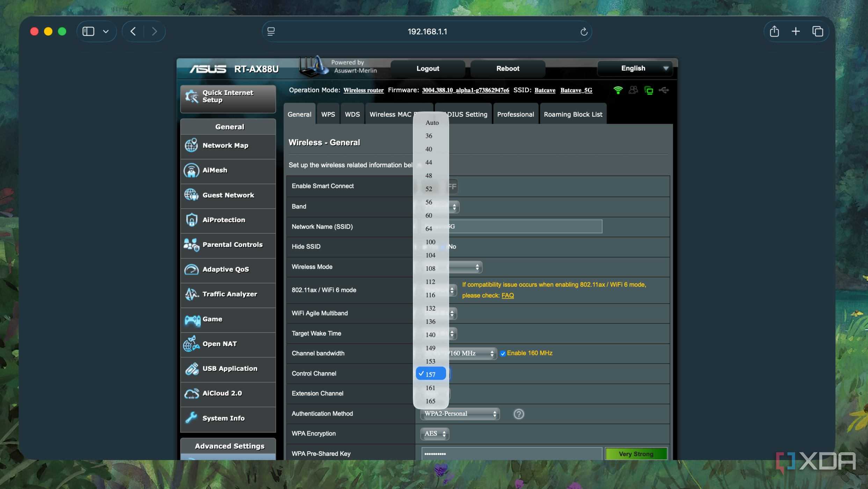Click the Quick Internet Setup button
The image size is (868, 489).
pos(228,98)
